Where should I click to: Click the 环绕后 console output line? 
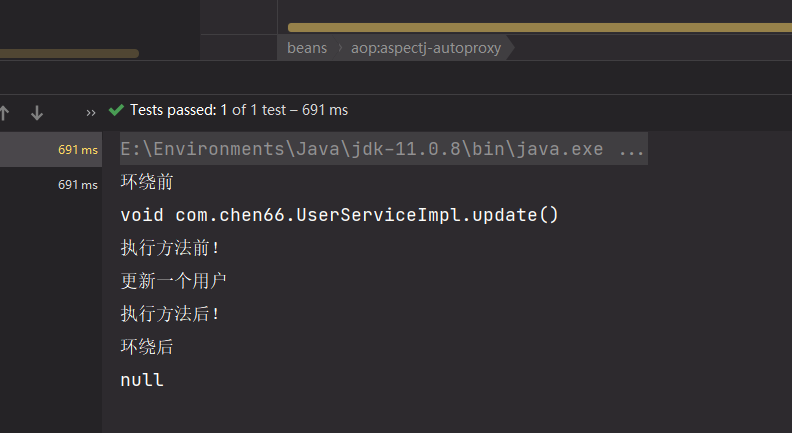[147, 347]
